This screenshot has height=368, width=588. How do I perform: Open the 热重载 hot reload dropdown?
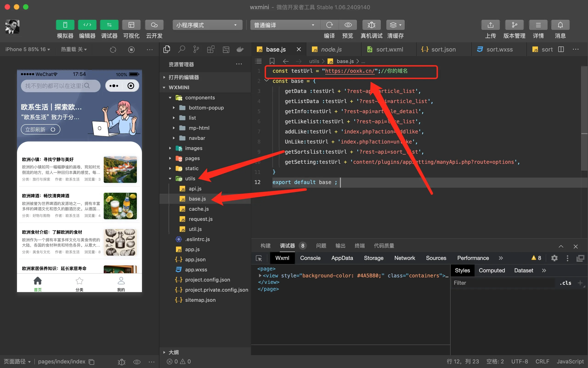pos(74,49)
